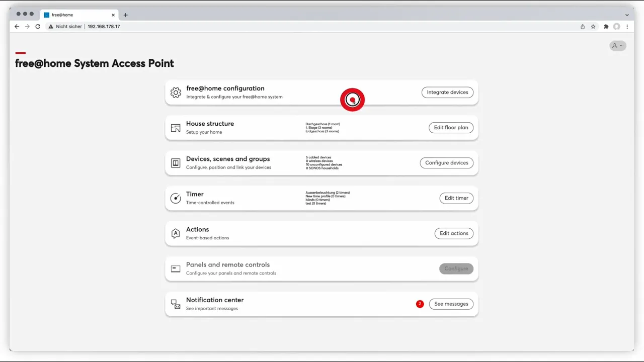Go forward with the browser forward arrow
644x362 pixels.
pos(27,27)
